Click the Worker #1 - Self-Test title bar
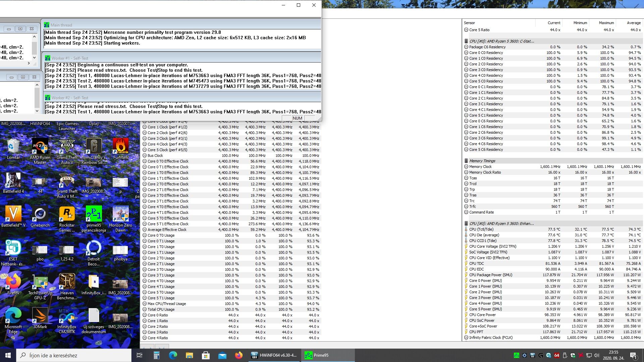Viewport: 644px width, 362px height. pyautogui.click(x=181, y=58)
